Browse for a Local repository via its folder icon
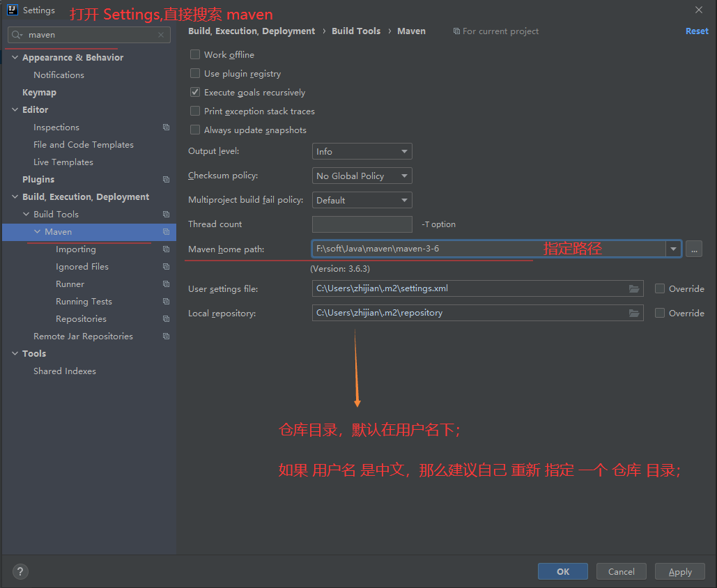Screen dimensions: 717x588 coord(634,314)
